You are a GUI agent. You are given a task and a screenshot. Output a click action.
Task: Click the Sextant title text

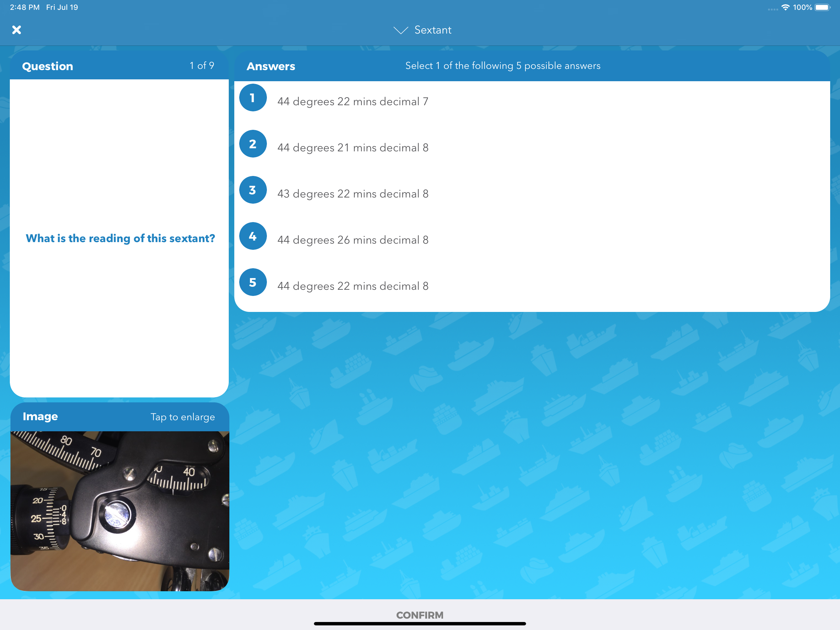point(433,30)
